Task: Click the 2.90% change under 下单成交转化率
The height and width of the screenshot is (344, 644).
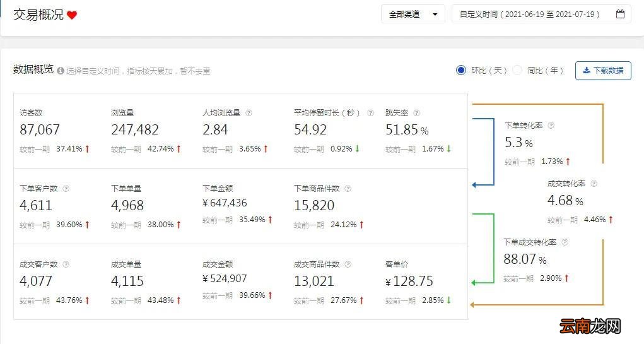Action: (x=554, y=278)
